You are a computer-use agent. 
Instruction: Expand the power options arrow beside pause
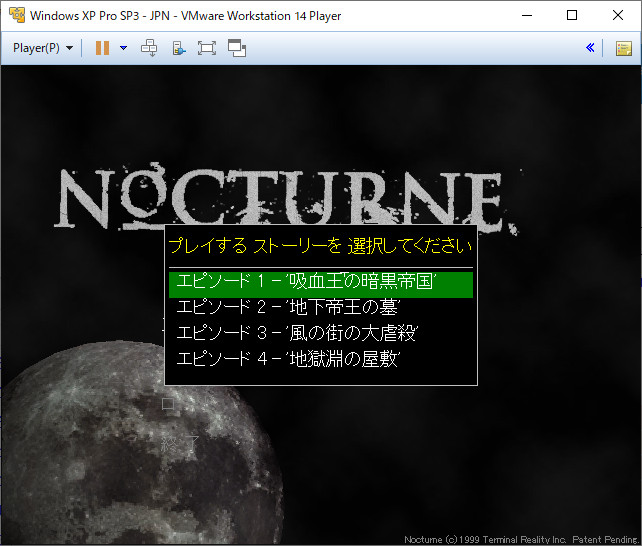123,48
